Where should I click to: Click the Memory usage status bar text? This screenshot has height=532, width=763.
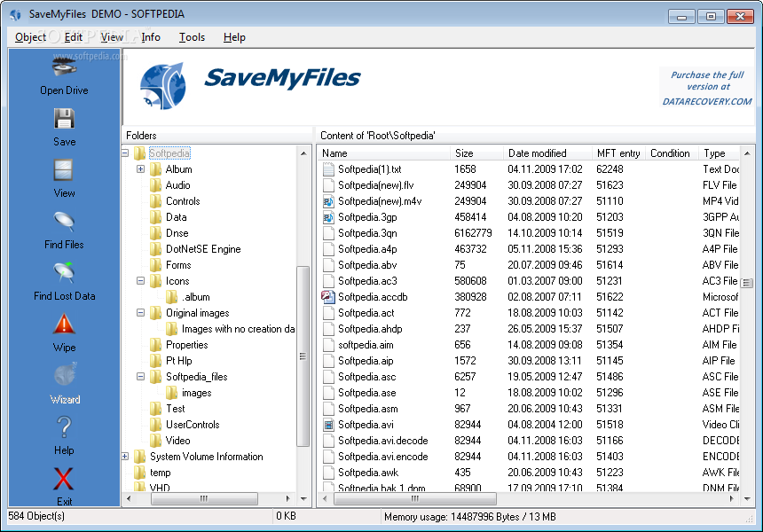click(469, 516)
